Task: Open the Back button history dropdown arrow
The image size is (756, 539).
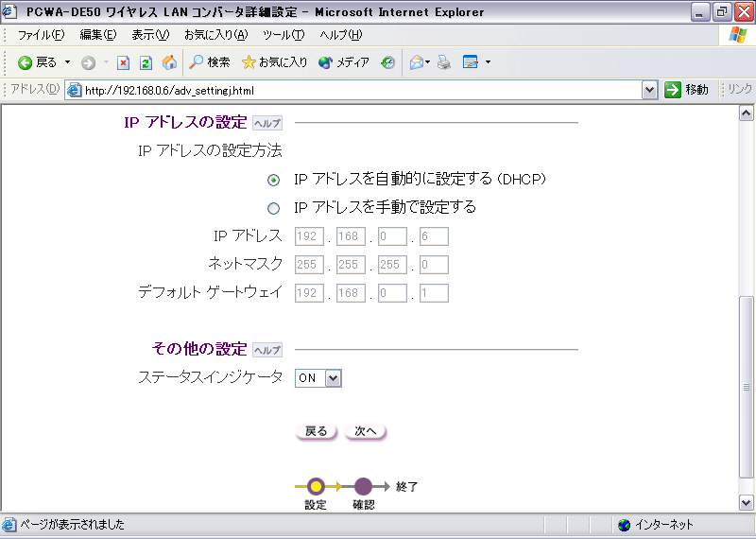Action: 67,62
